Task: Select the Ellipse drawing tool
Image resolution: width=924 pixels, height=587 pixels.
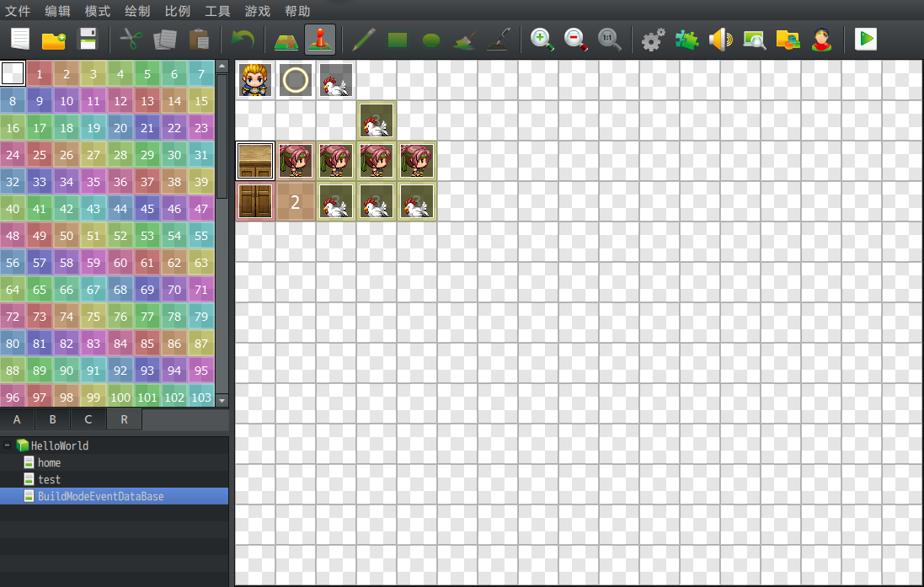Action: click(x=431, y=40)
